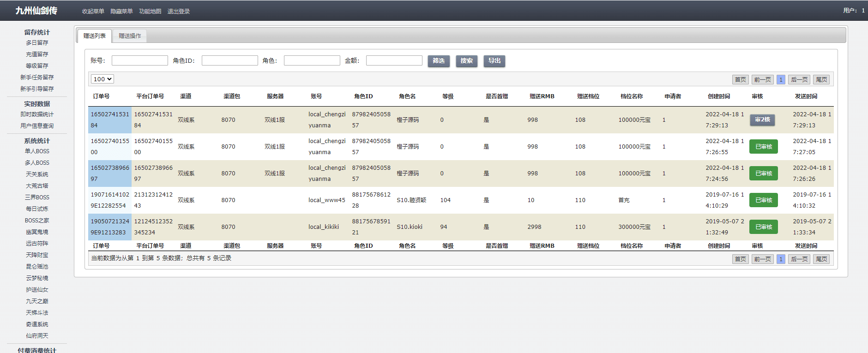The width and height of the screenshot is (868, 353).
Task: Open 多日留存 in the sidebar
Action: [x=37, y=43]
